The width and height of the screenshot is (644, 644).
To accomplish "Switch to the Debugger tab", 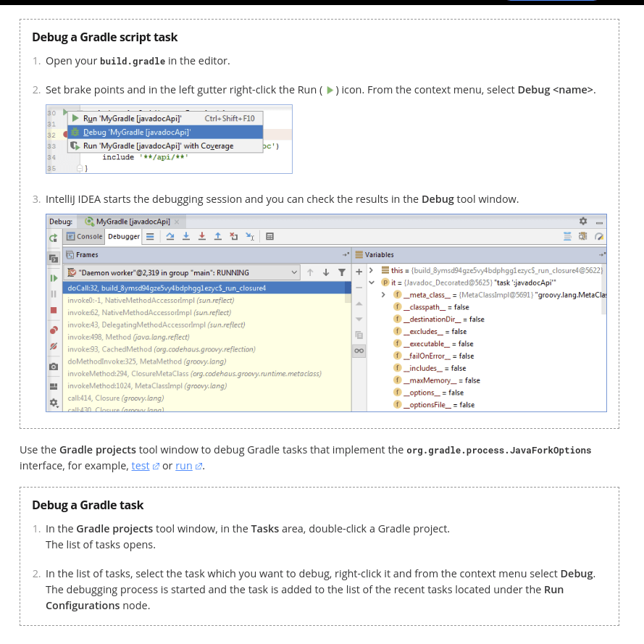I will [124, 237].
